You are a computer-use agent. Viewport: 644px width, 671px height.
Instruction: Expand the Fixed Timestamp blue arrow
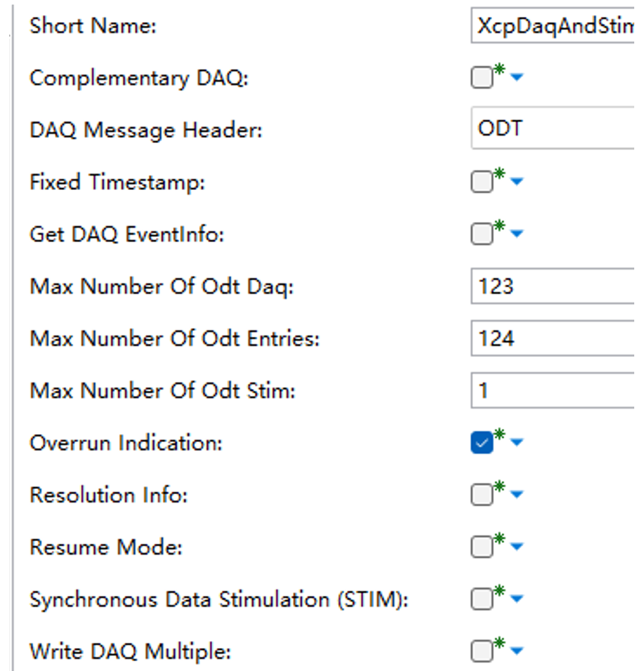(x=517, y=182)
